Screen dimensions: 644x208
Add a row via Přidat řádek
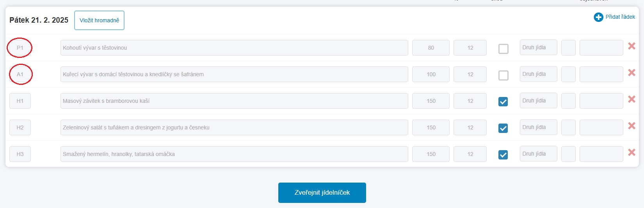tap(620, 17)
